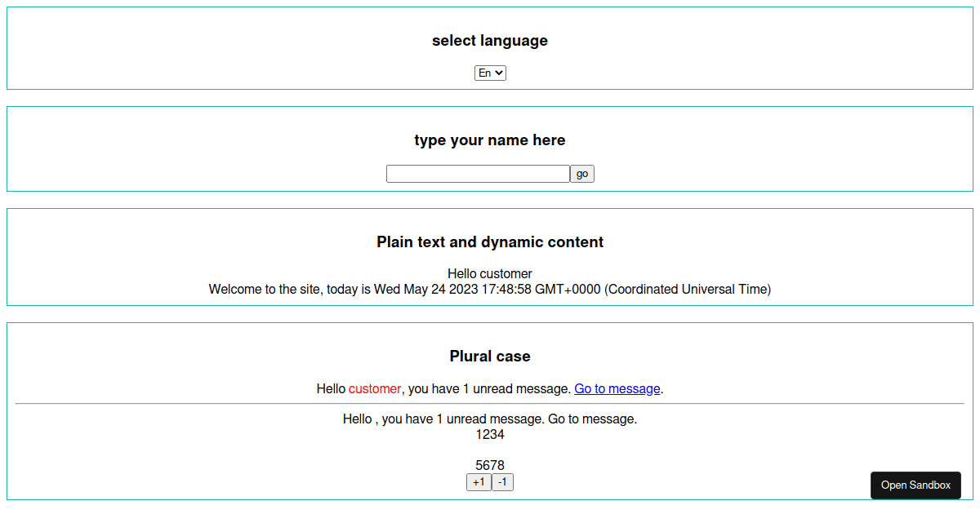Click the Plain text and dynamic content header
Viewport: 980px width, 514px height.
click(490, 241)
